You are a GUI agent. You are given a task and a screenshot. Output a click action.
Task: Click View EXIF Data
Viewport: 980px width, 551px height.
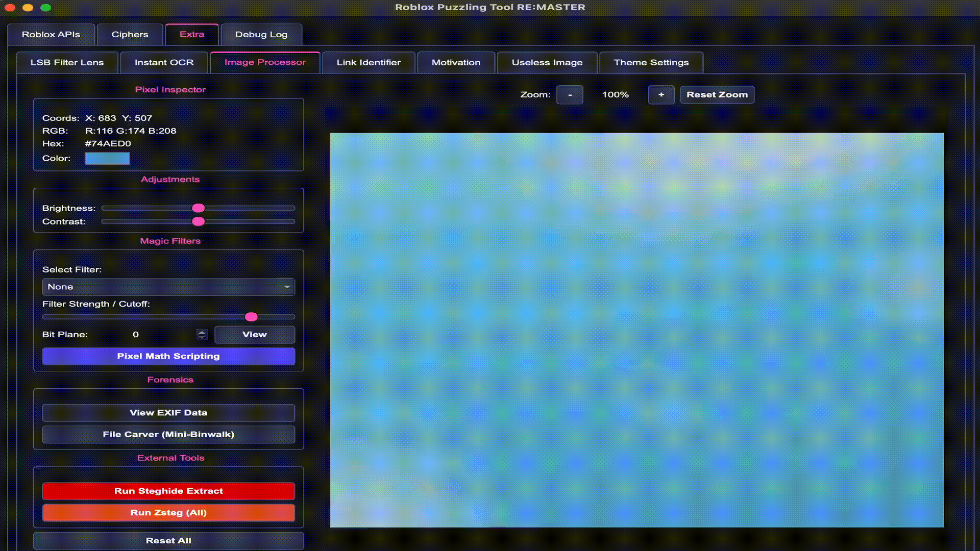pyautogui.click(x=168, y=413)
